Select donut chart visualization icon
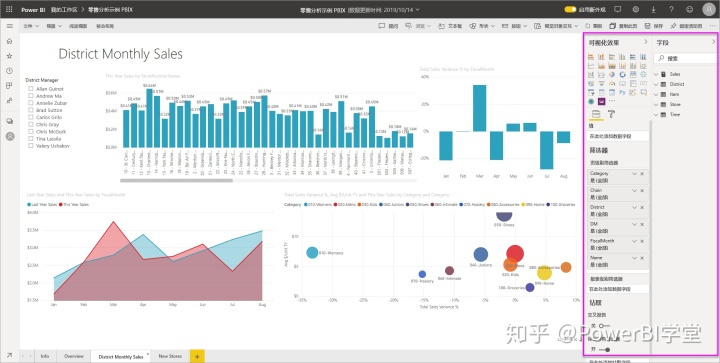Viewport: 720px width, 363px height. click(623, 74)
